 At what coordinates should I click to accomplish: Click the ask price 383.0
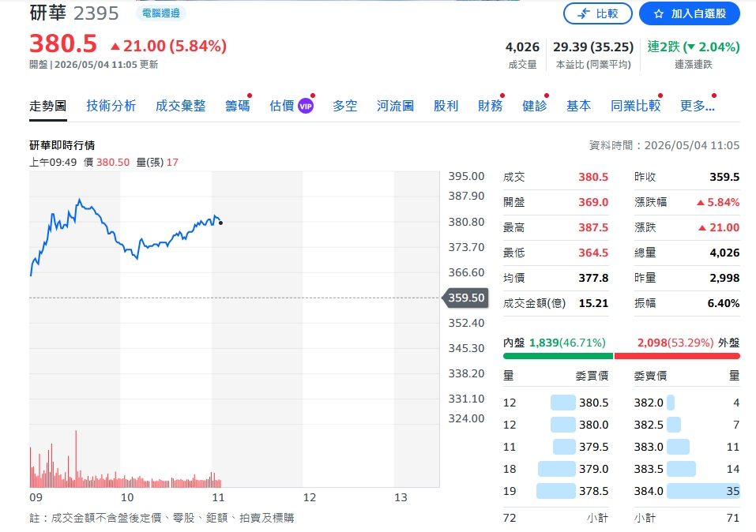click(x=649, y=447)
